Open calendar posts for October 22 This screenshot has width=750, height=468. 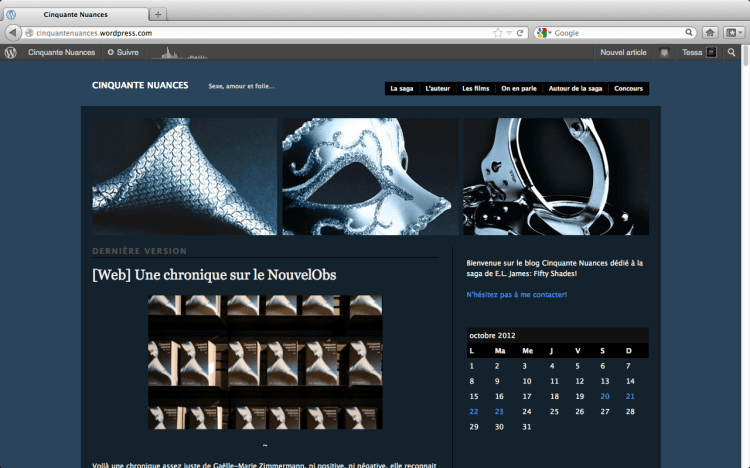(474, 412)
